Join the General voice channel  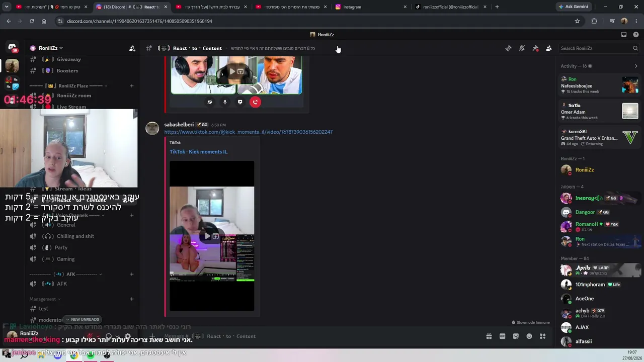[66, 225]
